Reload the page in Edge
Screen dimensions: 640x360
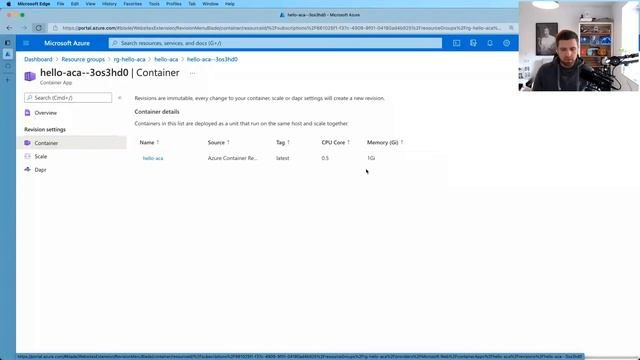(39, 28)
